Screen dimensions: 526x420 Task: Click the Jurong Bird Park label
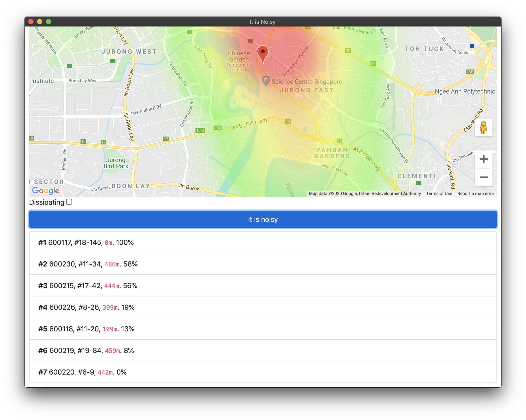pyautogui.click(x=116, y=163)
